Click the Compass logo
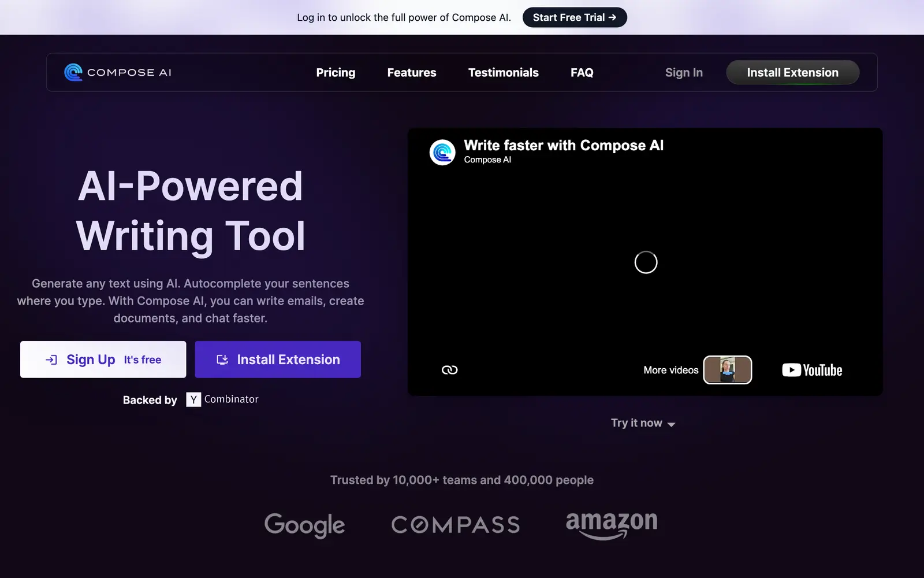Viewport: 924px width, 578px height. (456, 525)
